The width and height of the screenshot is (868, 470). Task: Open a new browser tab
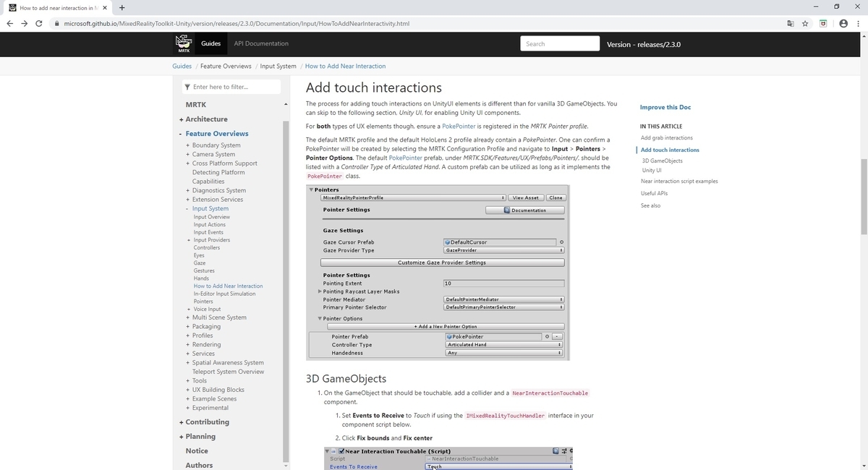(122, 8)
